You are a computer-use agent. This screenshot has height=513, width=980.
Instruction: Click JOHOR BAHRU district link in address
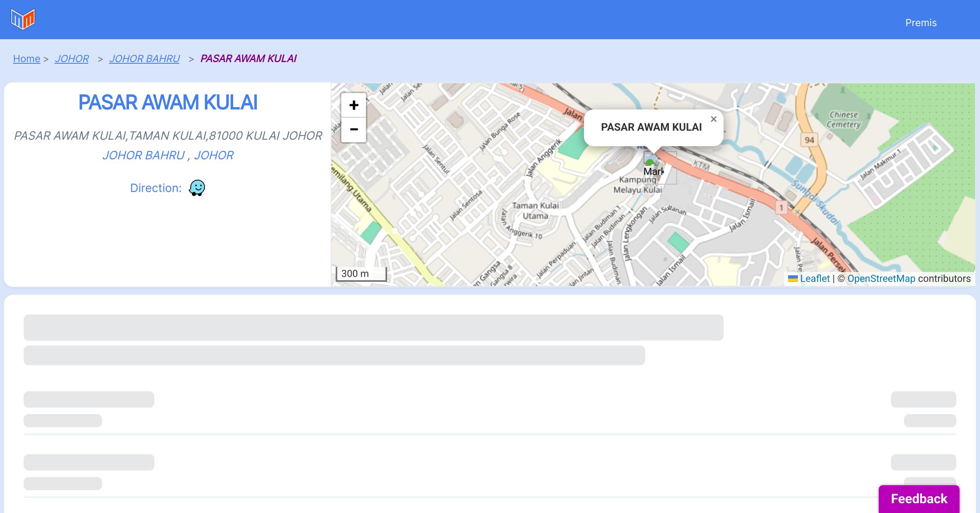(144, 155)
